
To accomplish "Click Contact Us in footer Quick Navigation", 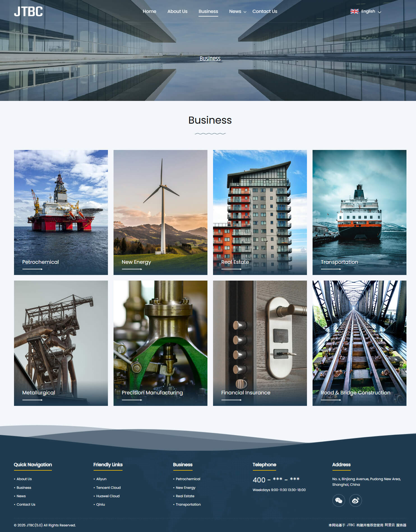I will 26,505.
